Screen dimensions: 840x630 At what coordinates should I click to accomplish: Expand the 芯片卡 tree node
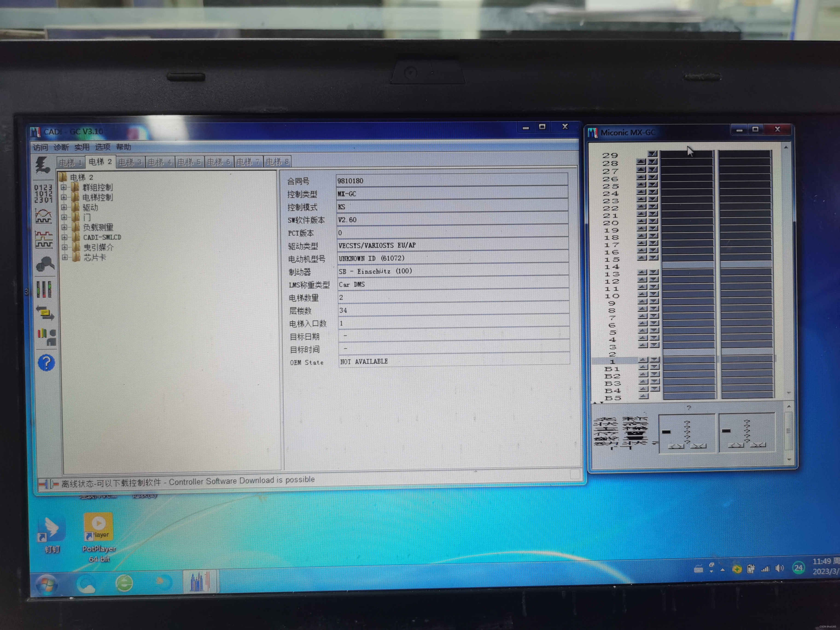pos(64,257)
